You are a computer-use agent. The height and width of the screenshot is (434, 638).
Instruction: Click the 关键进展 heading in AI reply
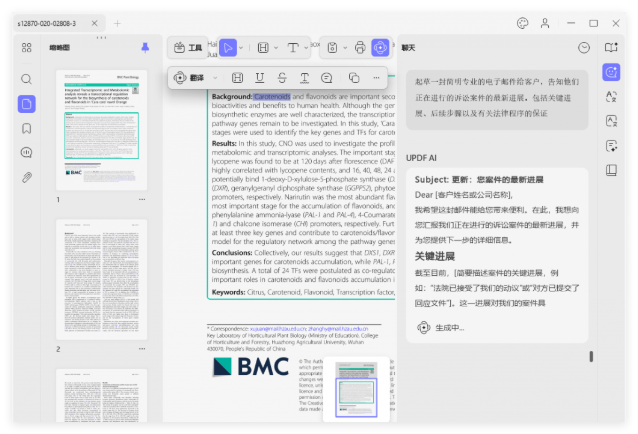[435, 256]
